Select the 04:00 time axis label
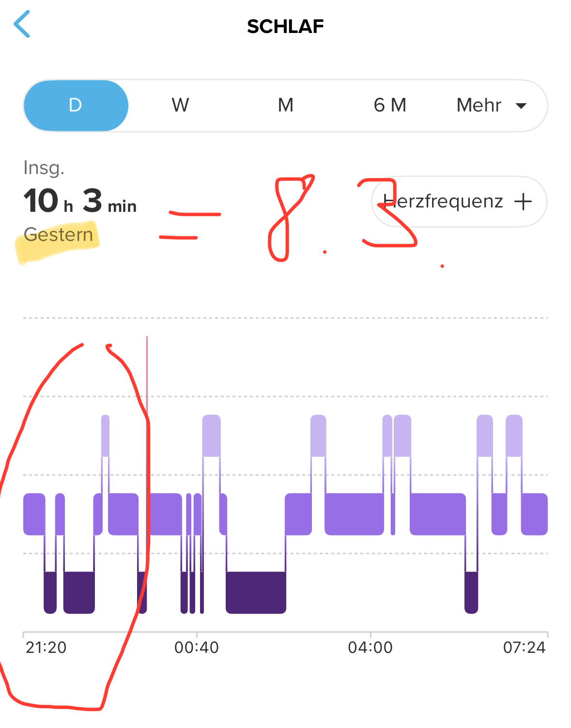The width and height of the screenshot is (571, 728). point(370,648)
